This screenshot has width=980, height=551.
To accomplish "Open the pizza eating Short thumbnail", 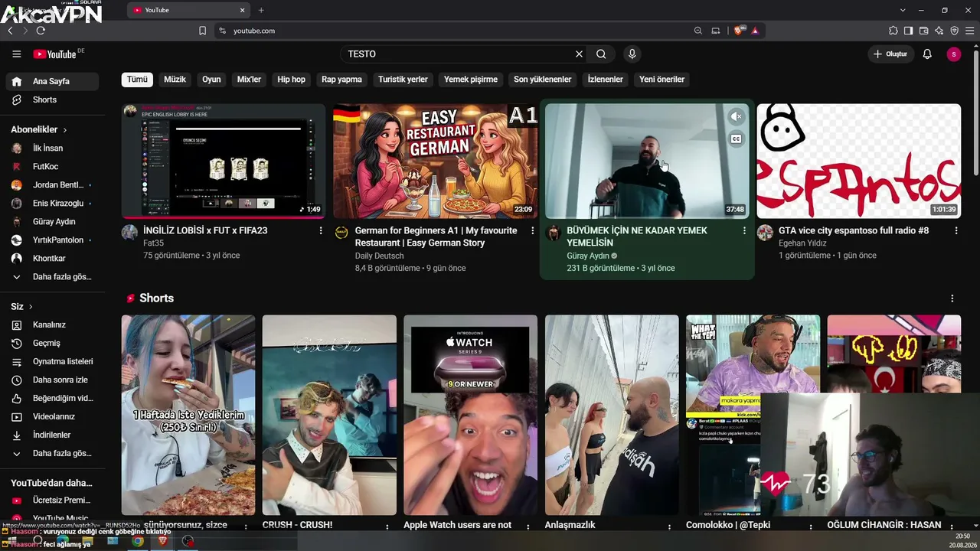I will (188, 415).
